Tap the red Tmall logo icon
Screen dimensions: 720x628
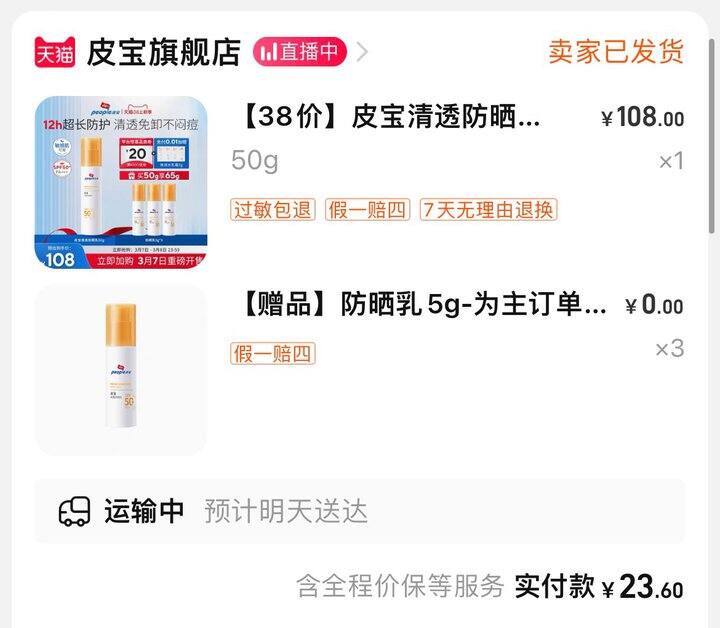click(x=55, y=52)
